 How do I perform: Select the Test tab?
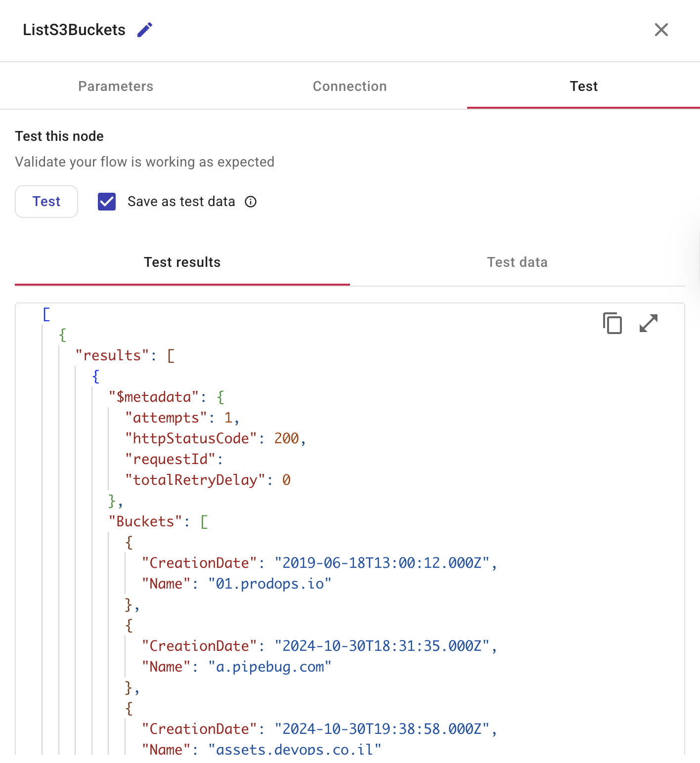(x=583, y=86)
